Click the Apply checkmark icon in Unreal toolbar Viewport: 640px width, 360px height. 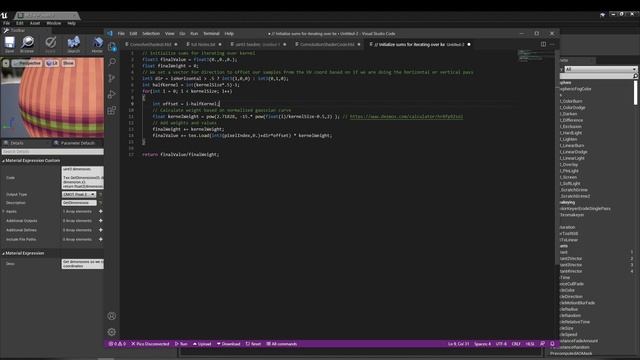point(51,42)
